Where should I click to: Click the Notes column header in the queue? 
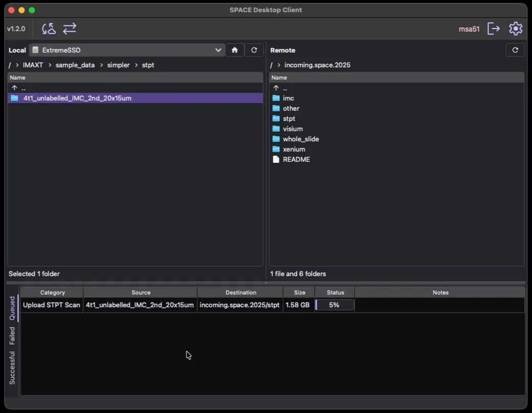click(x=440, y=293)
